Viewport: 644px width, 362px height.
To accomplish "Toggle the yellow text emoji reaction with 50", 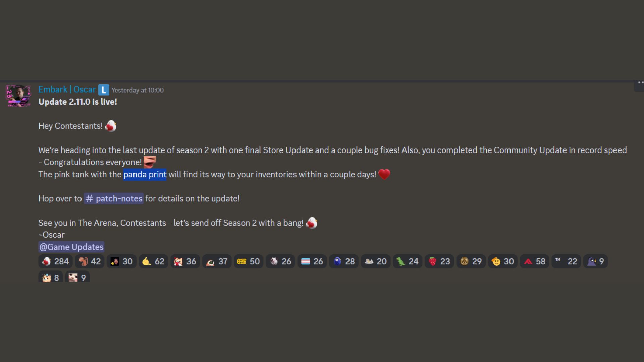I will pyautogui.click(x=249, y=261).
